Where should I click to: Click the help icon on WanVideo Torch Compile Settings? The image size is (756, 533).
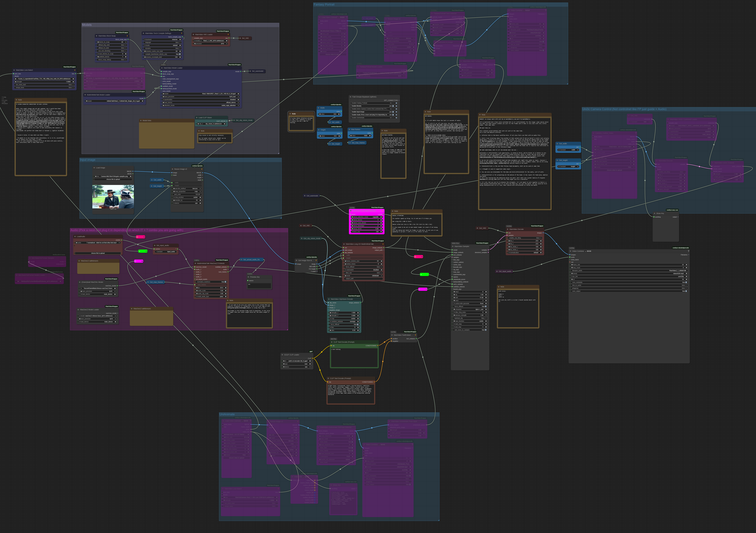(x=181, y=33)
